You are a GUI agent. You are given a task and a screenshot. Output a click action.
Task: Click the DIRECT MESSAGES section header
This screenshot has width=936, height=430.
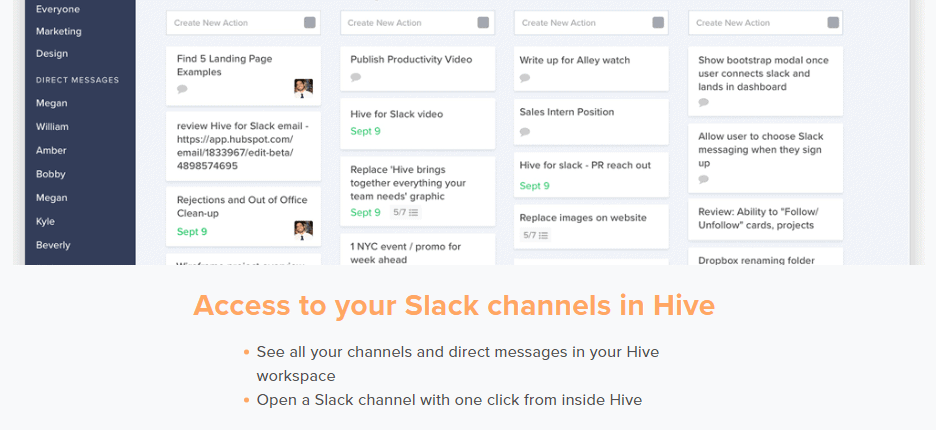(x=78, y=80)
